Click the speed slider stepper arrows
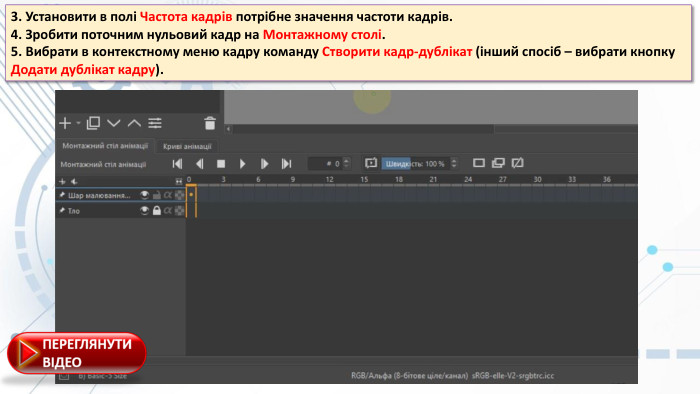The height and width of the screenshot is (394, 700). pos(454,164)
